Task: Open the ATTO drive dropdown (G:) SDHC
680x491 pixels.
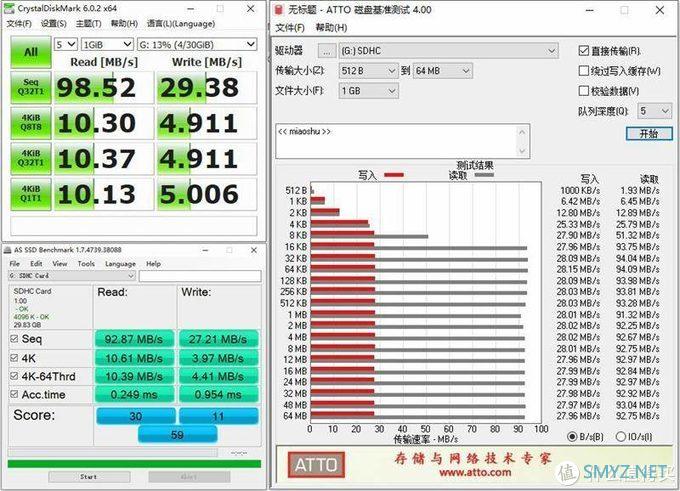Action: tap(448, 51)
